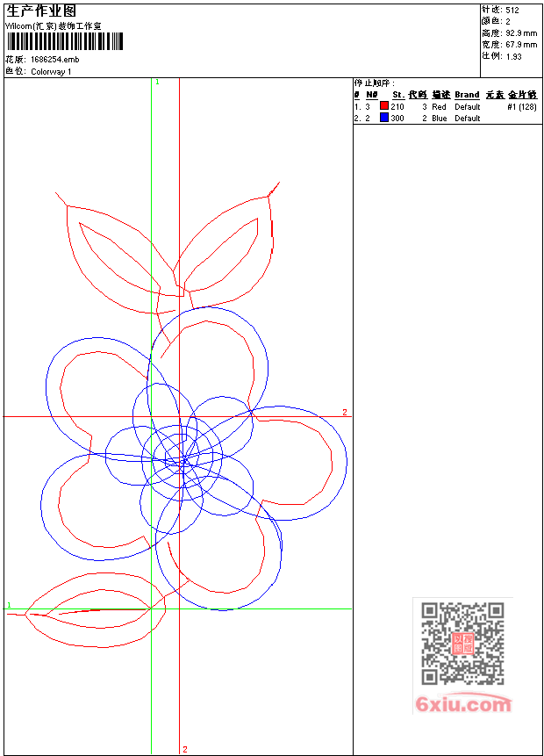544x756 pixels.
Task: Click the barcode under the Wilcom studio name
Action: [65, 41]
